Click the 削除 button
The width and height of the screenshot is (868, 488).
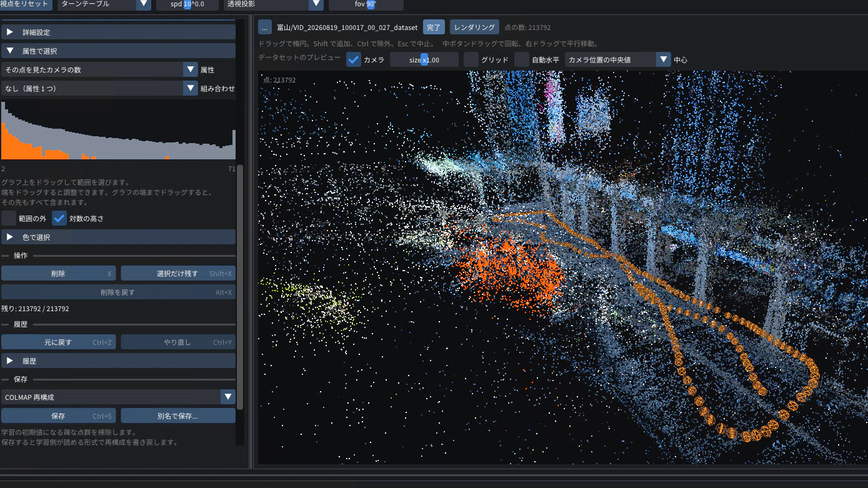(x=58, y=273)
